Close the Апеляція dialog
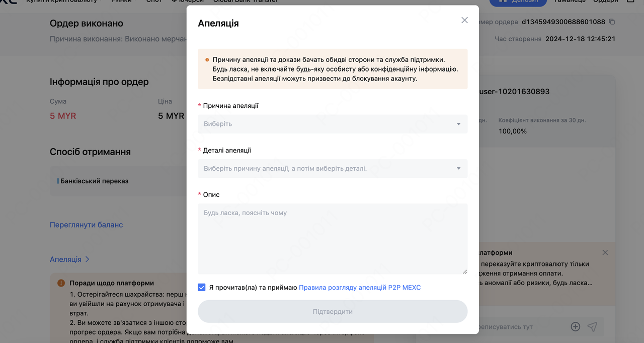 pyautogui.click(x=464, y=20)
